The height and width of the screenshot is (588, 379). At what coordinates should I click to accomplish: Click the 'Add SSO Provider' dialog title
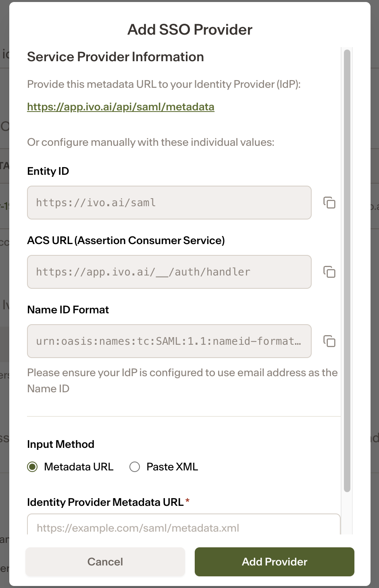point(190,29)
